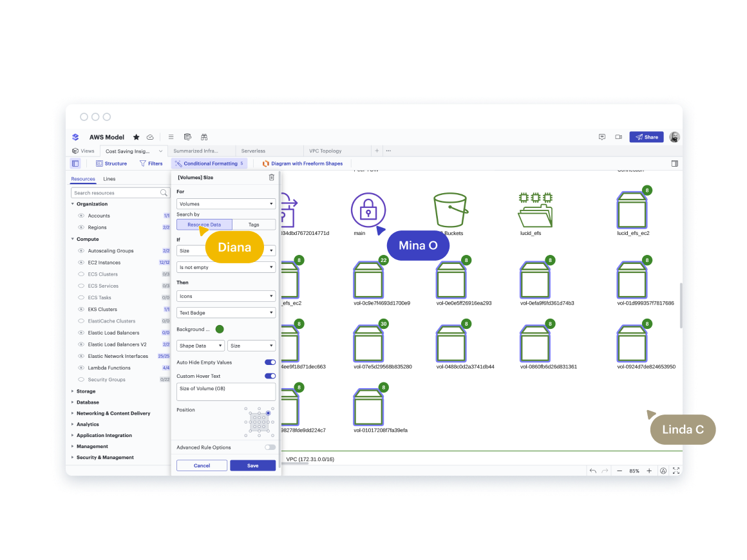Disable Auto Hide Empty Values
The height and width of the screenshot is (560, 747).
[x=269, y=362]
